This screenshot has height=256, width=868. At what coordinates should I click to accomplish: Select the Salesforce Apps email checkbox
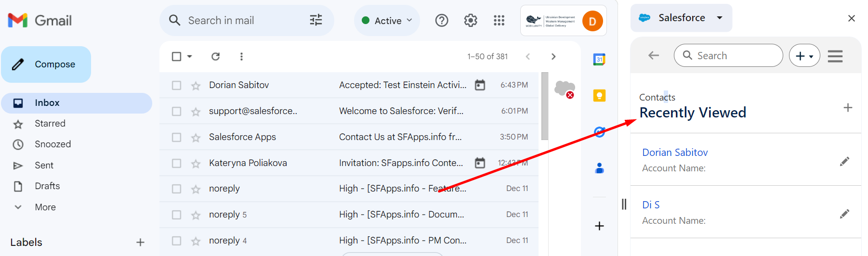[x=177, y=138]
